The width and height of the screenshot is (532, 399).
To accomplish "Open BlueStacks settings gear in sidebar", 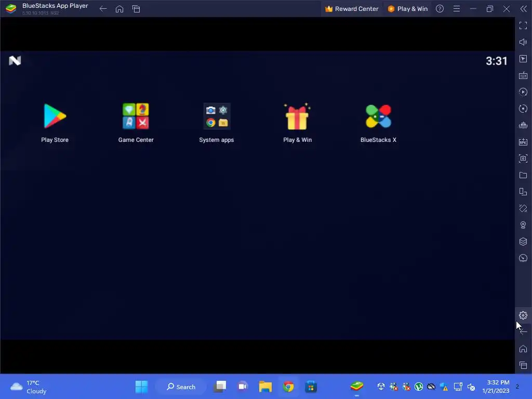I will point(523,315).
